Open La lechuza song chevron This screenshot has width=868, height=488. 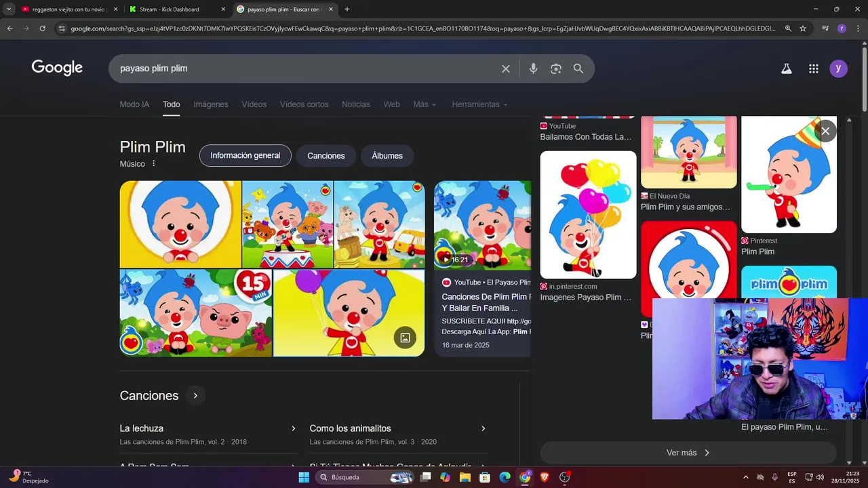point(294,428)
